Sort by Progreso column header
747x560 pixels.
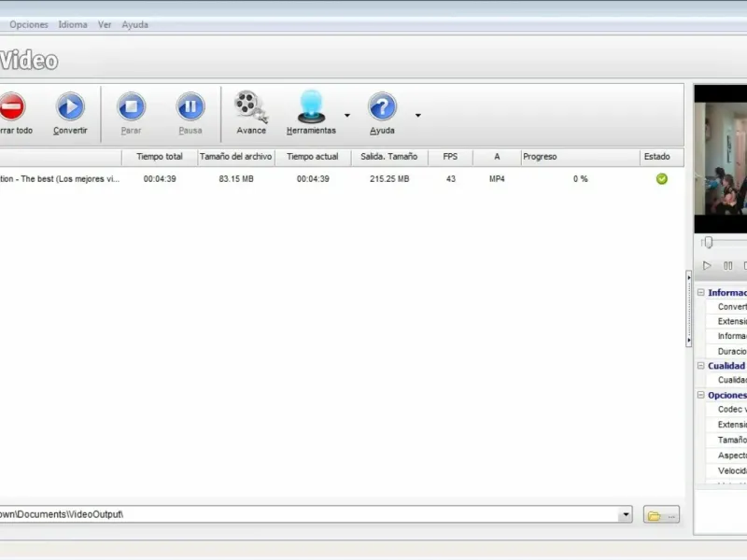580,157
